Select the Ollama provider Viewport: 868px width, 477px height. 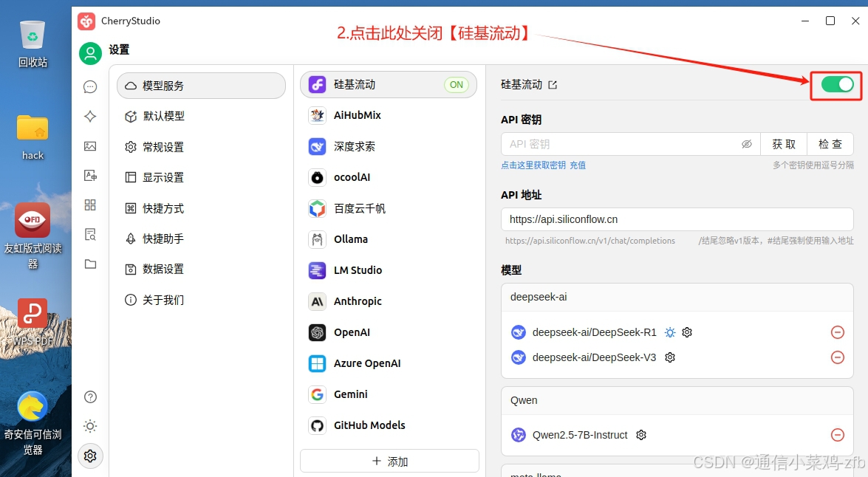tap(388, 239)
